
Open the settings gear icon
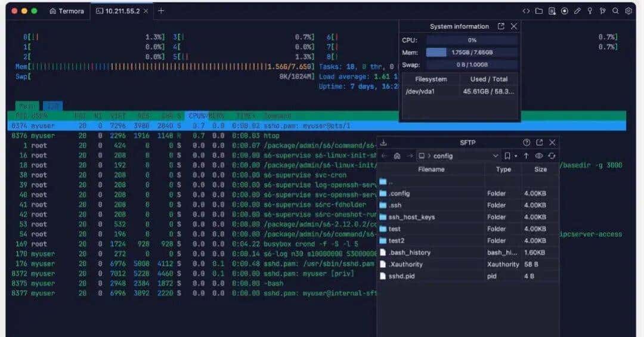click(x=628, y=11)
